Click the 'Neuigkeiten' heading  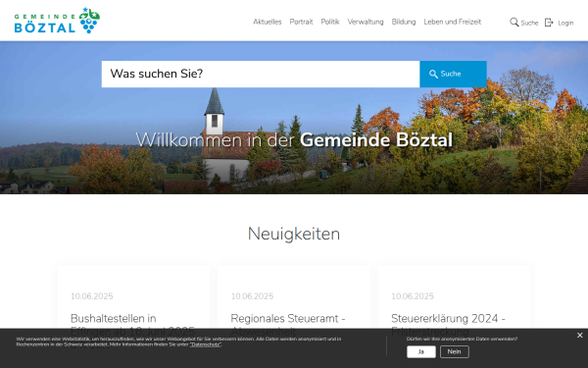click(x=294, y=234)
